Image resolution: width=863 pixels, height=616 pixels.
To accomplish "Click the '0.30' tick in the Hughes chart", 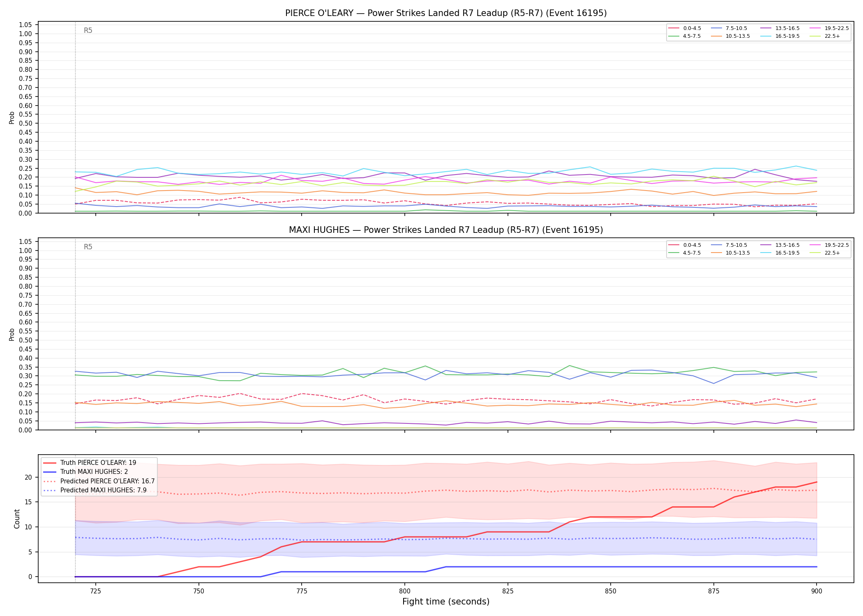I will point(25,376).
